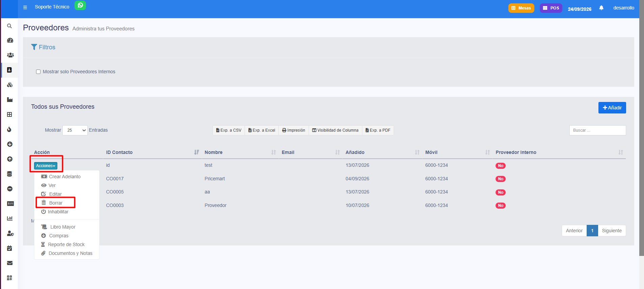
Task: Open the desarrollo user menu
Action: (x=623, y=8)
